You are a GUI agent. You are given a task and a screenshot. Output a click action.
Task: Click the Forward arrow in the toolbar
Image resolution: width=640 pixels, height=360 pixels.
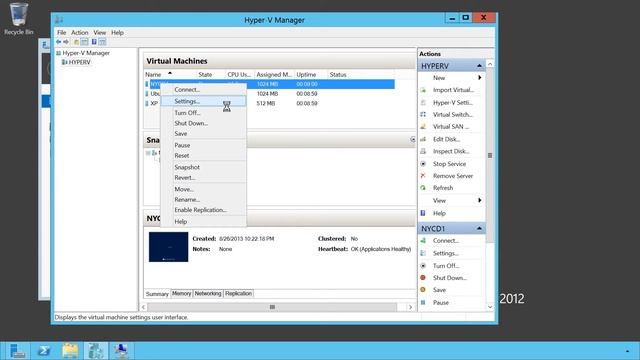click(x=66, y=42)
